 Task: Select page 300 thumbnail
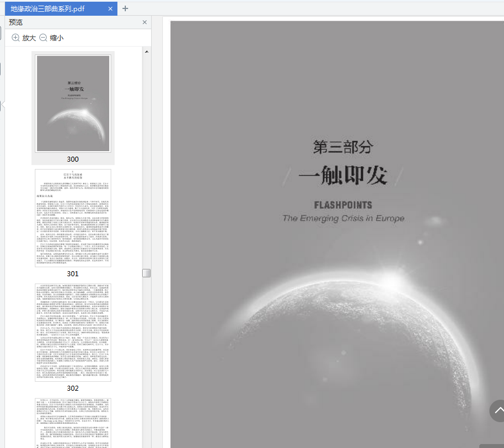point(73,103)
